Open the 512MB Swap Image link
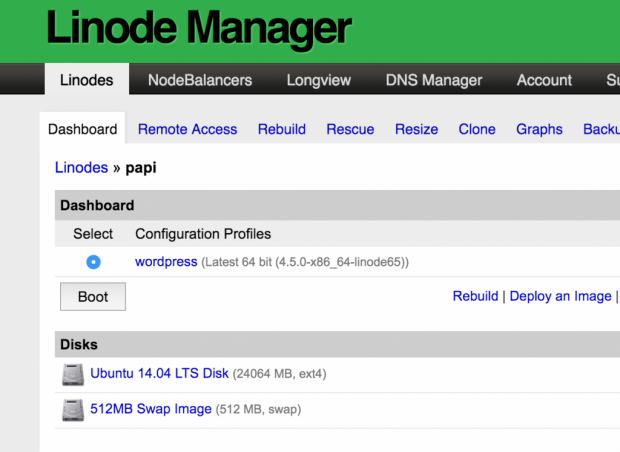The width and height of the screenshot is (620, 452). [x=151, y=409]
